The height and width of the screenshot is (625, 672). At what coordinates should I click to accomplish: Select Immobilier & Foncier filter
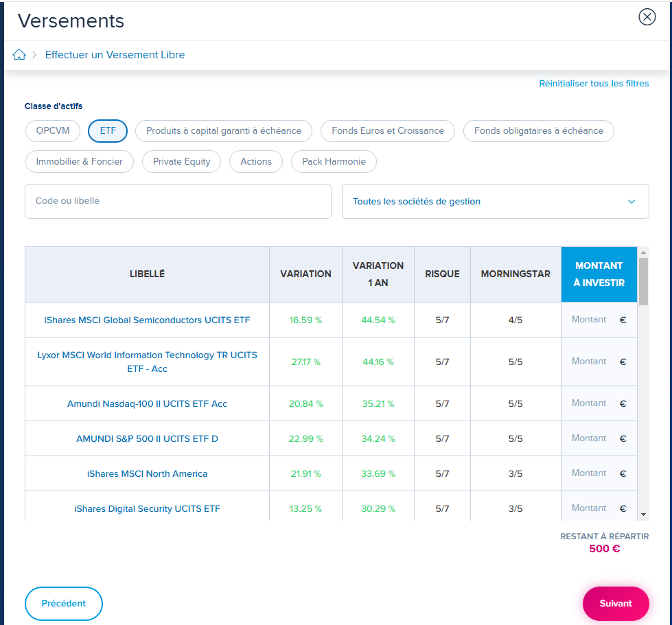click(x=80, y=161)
